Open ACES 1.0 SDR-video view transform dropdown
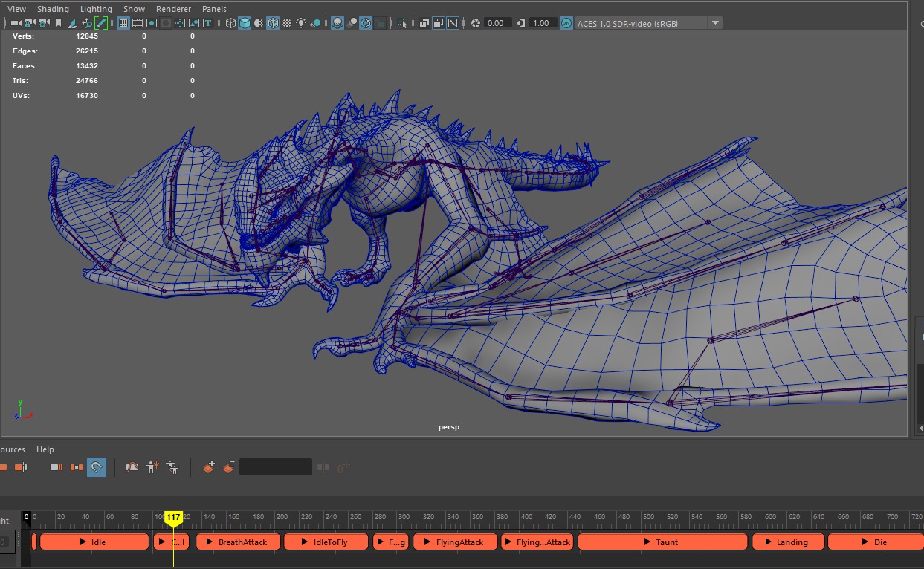This screenshot has width=924, height=569. pyautogui.click(x=647, y=23)
